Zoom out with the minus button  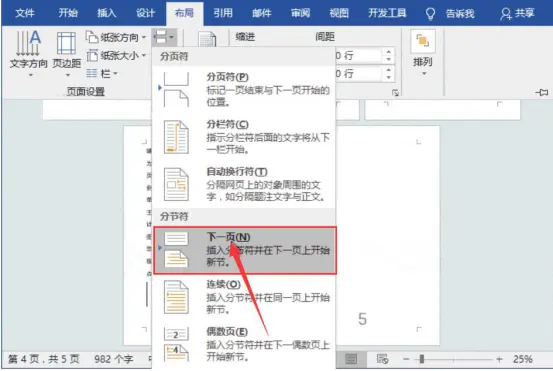406,359
